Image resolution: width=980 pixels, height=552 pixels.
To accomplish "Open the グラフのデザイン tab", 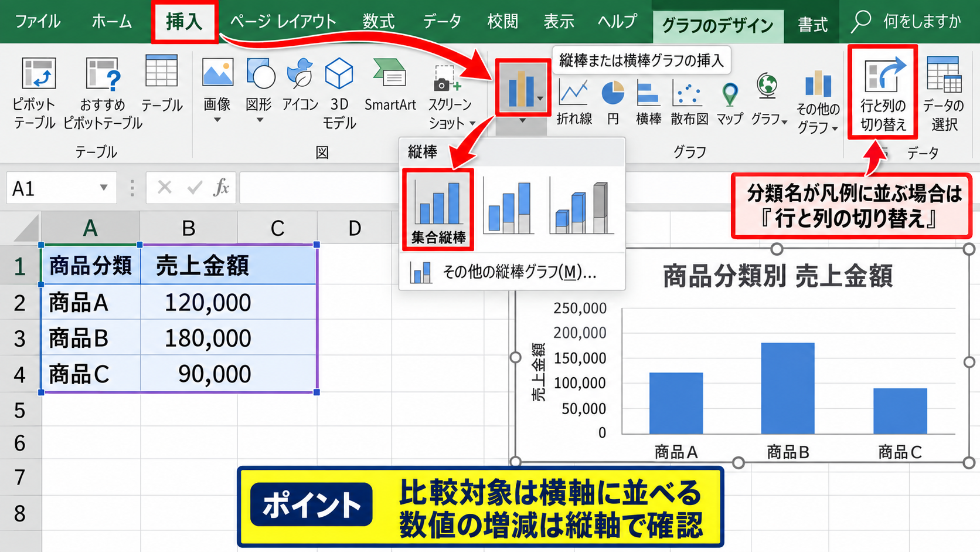I will [x=717, y=25].
